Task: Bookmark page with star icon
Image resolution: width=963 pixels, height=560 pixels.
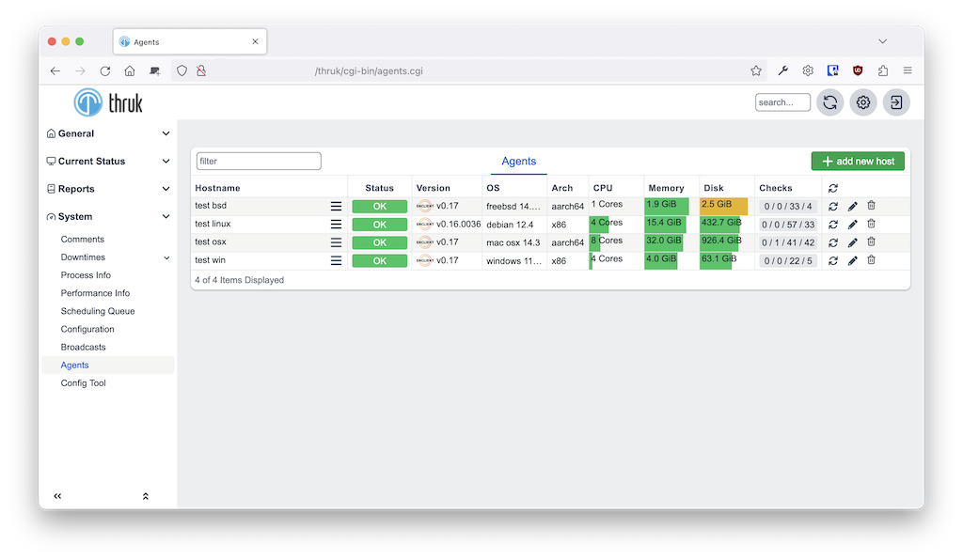Action: pos(756,71)
